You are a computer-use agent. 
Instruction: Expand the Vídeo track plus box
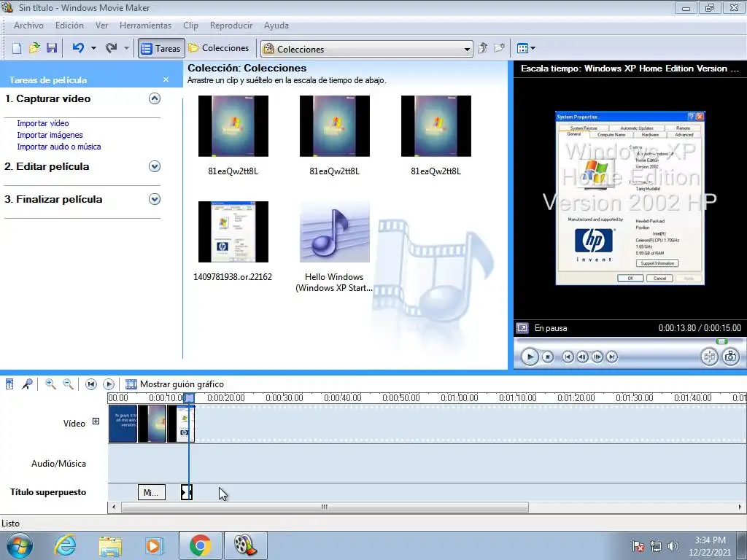[x=96, y=421]
